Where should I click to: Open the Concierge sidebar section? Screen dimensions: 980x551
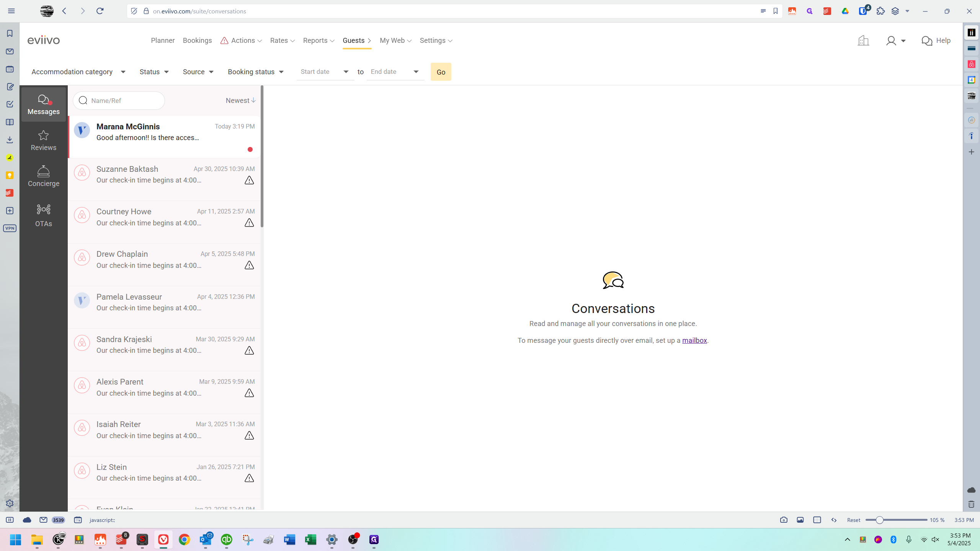click(44, 176)
